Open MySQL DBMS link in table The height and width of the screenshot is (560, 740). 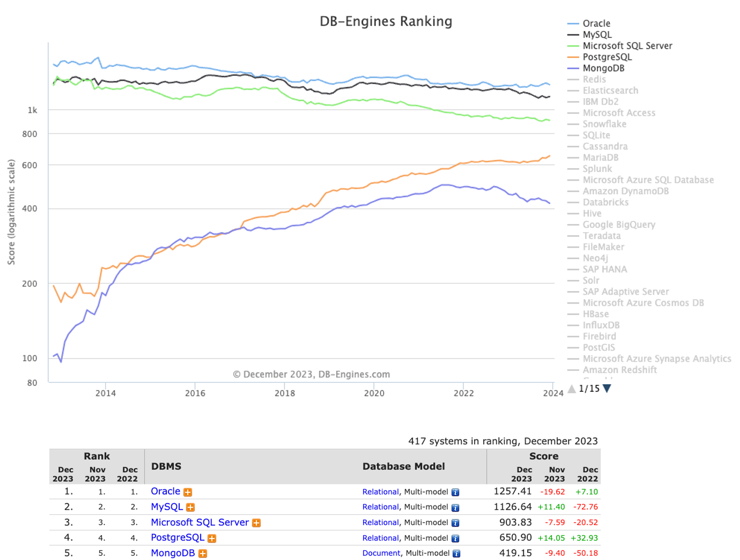pyautogui.click(x=167, y=507)
